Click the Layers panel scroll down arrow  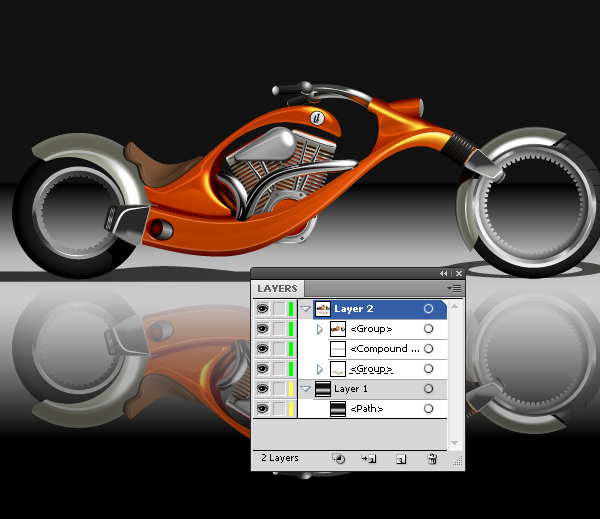coord(456,441)
